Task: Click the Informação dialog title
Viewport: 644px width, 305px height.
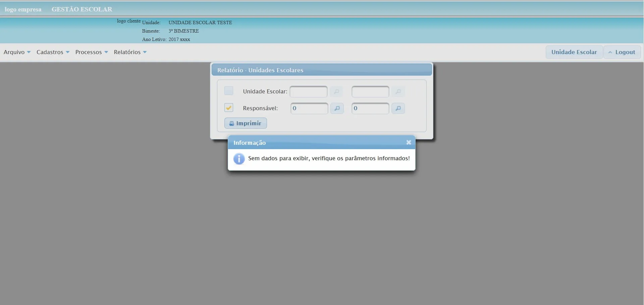Action: (x=250, y=143)
